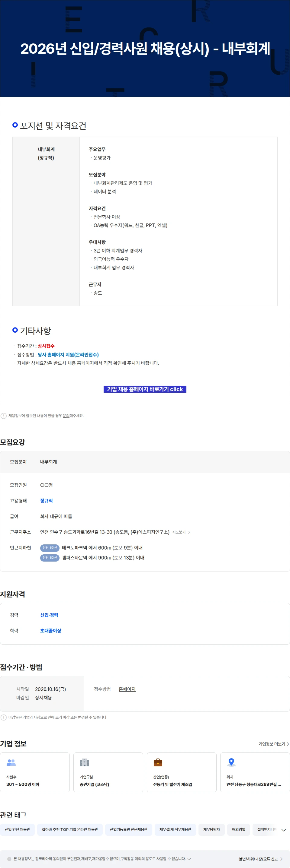Click the info icon beside 마감일은 기업의 사정으로
Viewport: 290px width, 868px height.
(4, 717)
